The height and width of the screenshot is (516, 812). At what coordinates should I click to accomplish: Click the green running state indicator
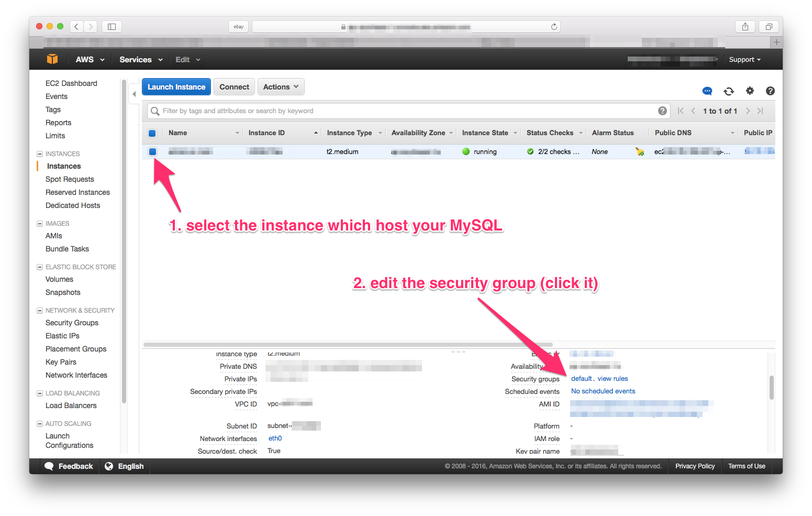pos(466,151)
